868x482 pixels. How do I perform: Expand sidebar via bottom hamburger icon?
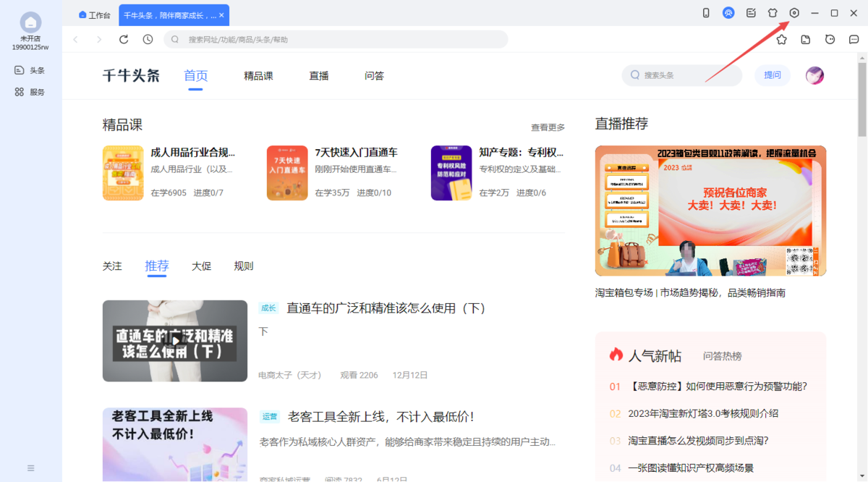tap(30, 468)
